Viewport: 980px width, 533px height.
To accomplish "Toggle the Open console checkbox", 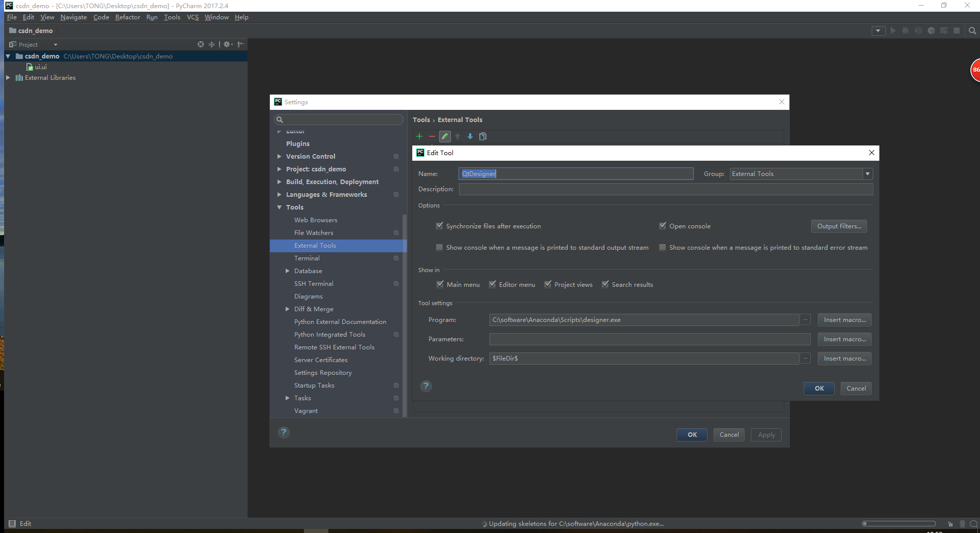I will click(x=663, y=226).
